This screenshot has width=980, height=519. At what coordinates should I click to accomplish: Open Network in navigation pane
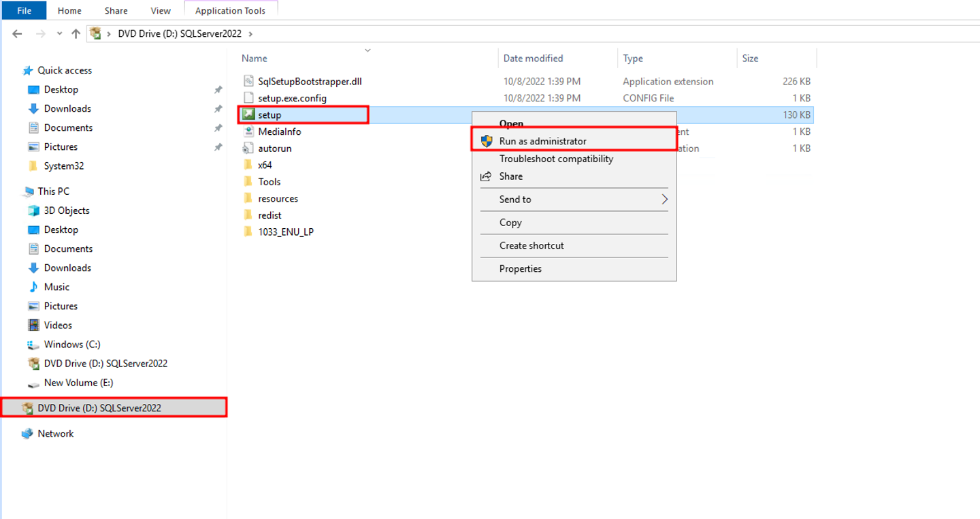tap(56, 433)
